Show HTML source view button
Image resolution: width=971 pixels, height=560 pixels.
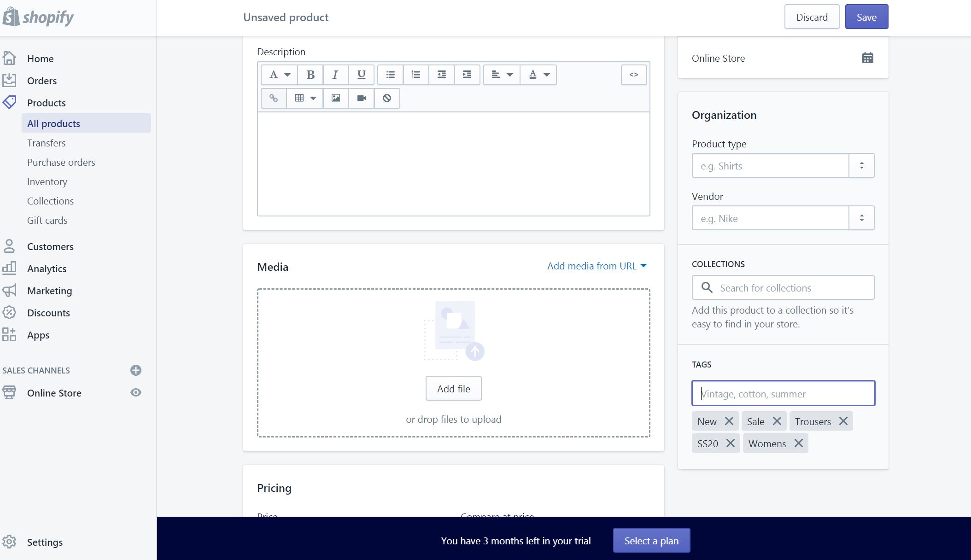click(633, 75)
